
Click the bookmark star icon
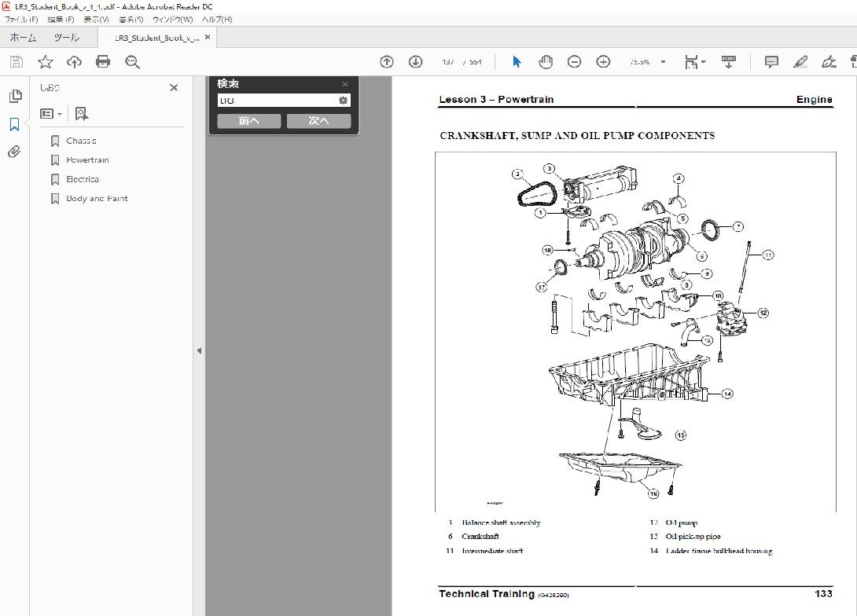click(x=46, y=62)
